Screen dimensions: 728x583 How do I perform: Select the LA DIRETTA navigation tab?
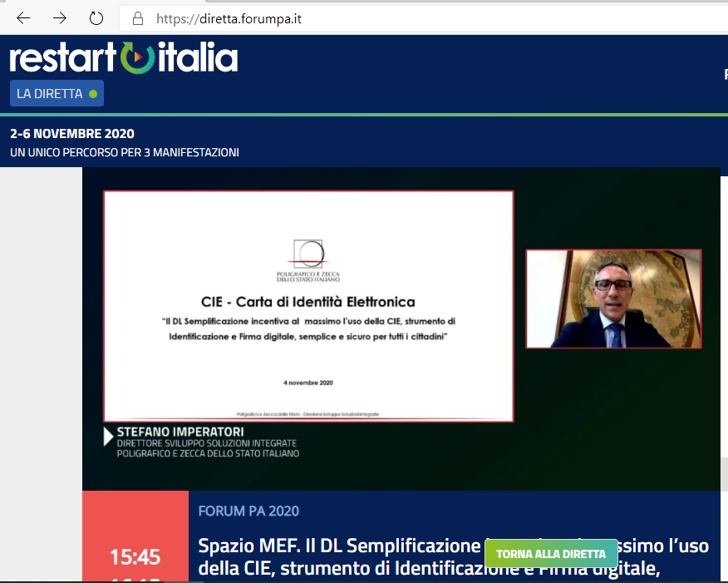coord(52,93)
